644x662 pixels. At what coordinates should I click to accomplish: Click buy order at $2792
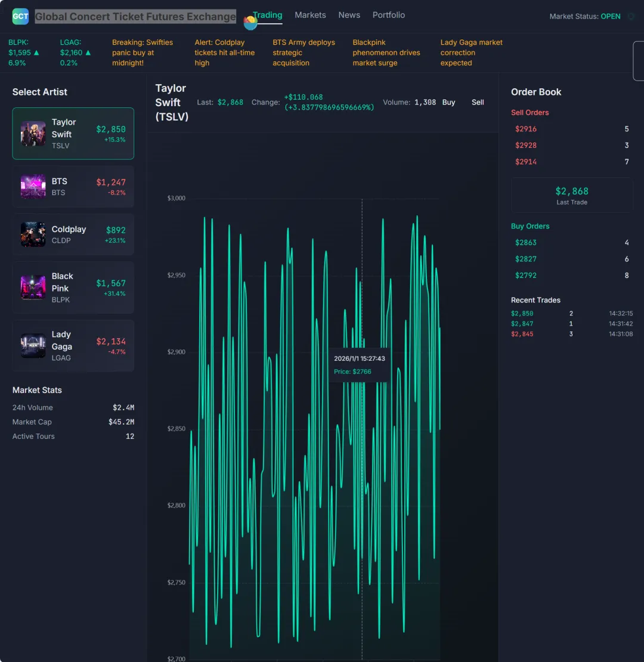tap(572, 276)
